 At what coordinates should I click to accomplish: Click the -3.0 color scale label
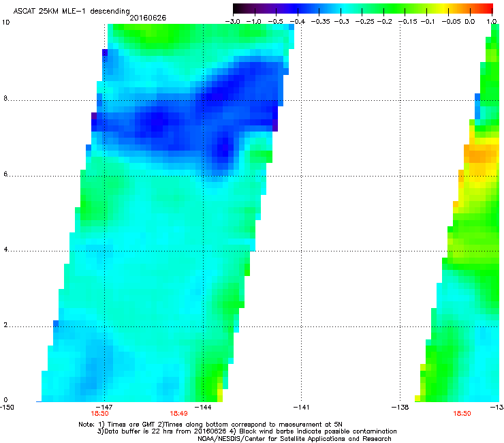(x=233, y=22)
